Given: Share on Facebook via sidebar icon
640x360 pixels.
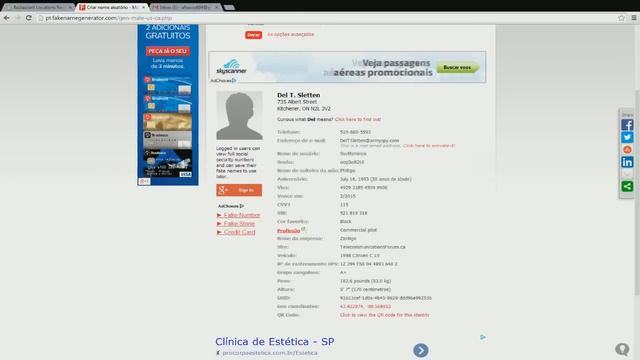Looking at the screenshot, I should pos(627,125).
